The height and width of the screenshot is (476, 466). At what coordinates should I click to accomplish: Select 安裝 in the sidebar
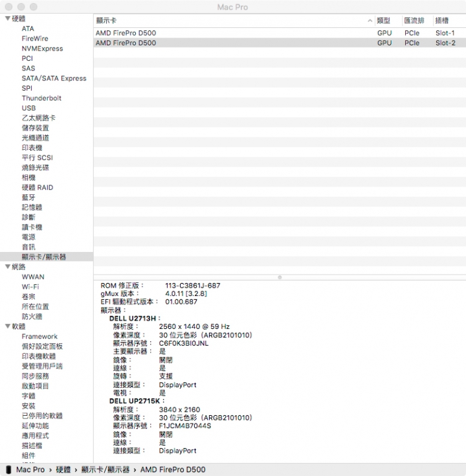tap(28, 405)
